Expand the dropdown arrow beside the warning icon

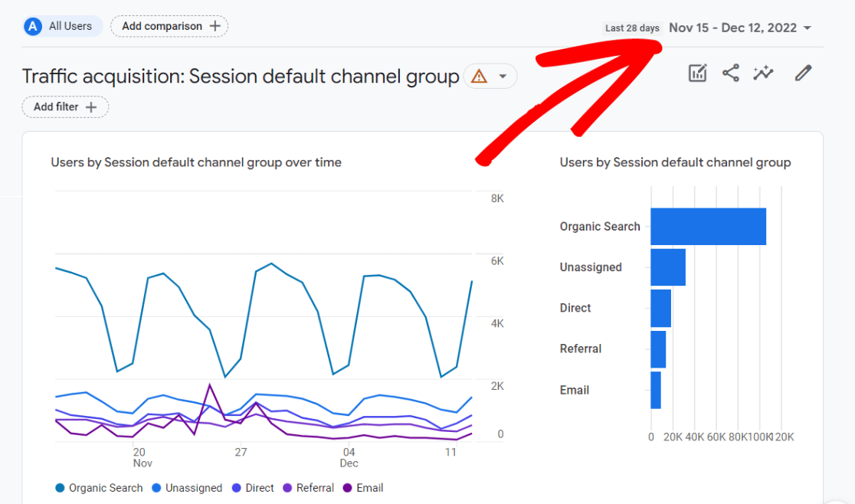tap(503, 77)
